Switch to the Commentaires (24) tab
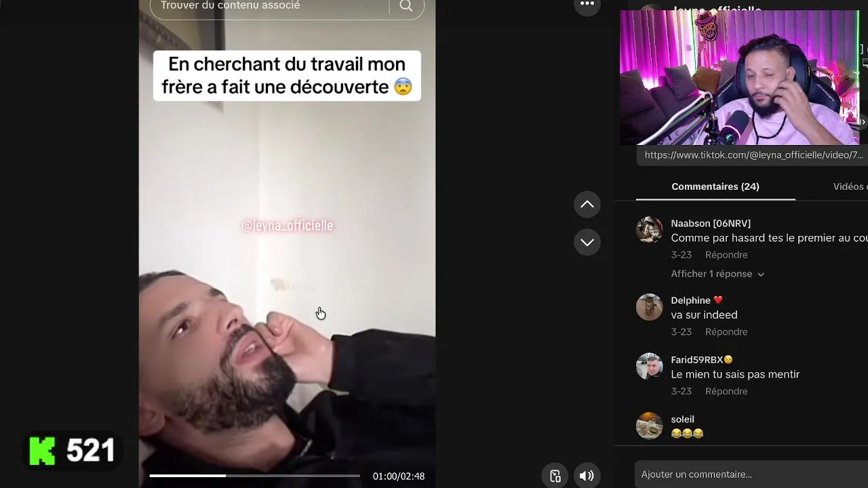 point(715,186)
